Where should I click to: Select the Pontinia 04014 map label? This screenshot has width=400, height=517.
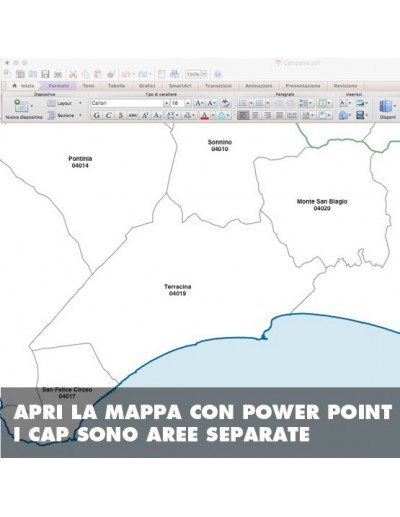[80, 162]
